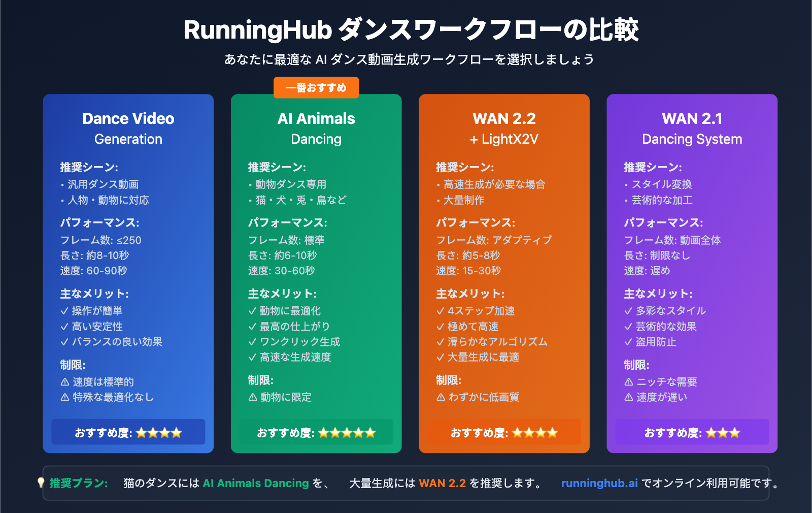
Task: Click the おすすめ度 bar on Dance Video card
Action: point(128,432)
